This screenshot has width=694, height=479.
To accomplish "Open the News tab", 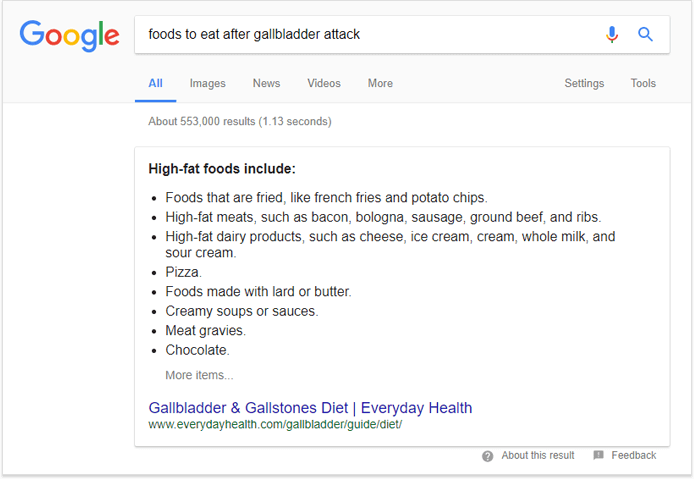I will click(x=266, y=83).
